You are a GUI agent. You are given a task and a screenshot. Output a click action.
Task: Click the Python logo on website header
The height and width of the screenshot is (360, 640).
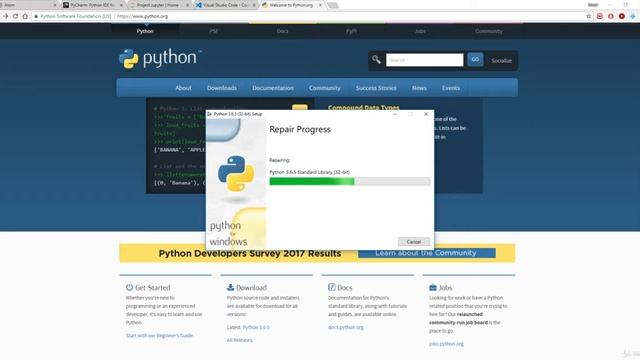[160, 59]
